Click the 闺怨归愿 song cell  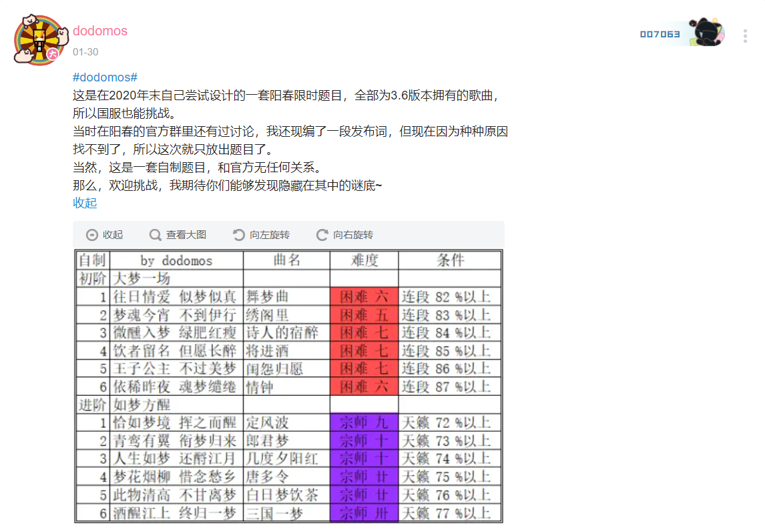(x=286, y=368)
